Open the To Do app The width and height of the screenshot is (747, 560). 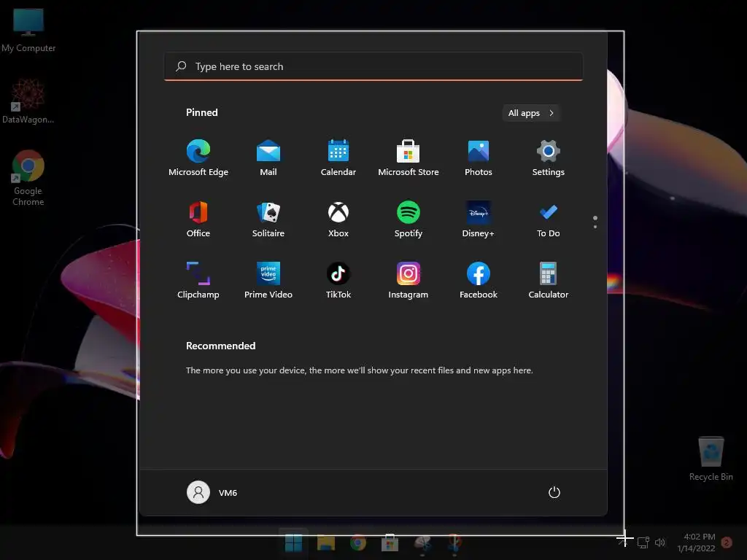click(549, 219)
